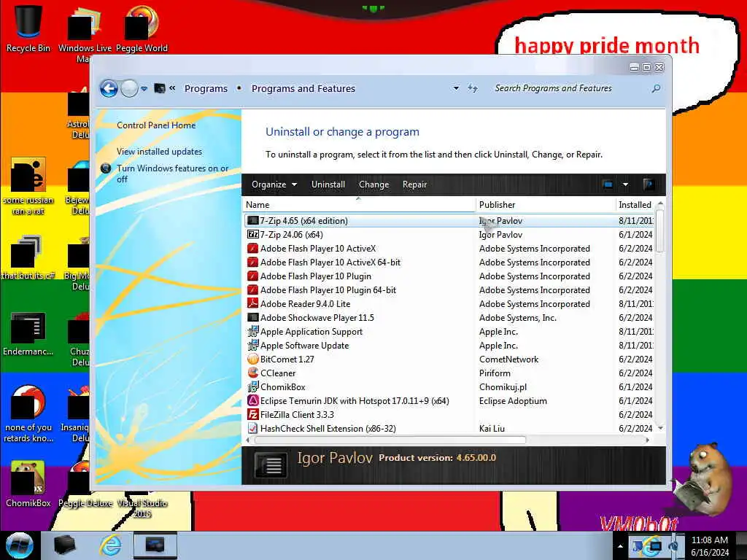Select Adobe Shockwave Player 11.5 icon
The width and height of the screenshot is (747, 560).
tap(253, 318)
